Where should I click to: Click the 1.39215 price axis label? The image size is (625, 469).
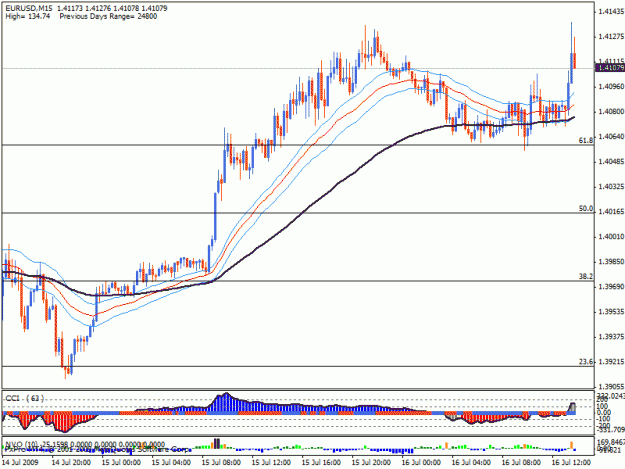611,362
